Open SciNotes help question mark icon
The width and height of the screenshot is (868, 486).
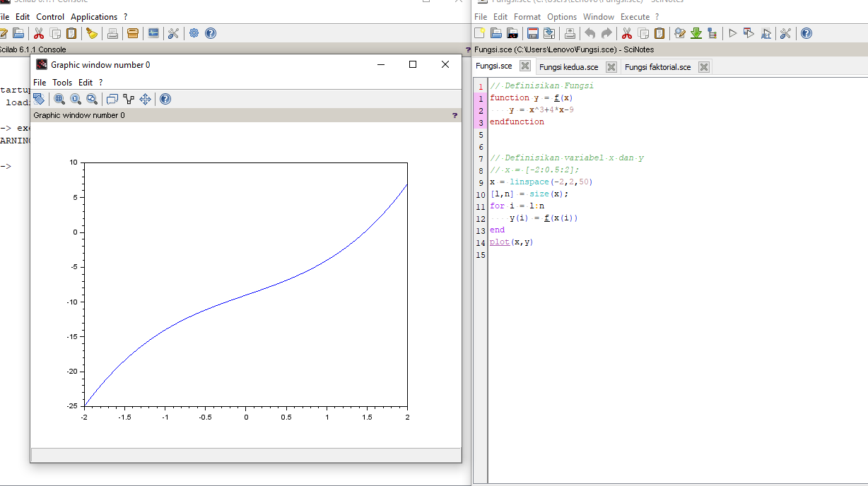(x=807, y=33)
